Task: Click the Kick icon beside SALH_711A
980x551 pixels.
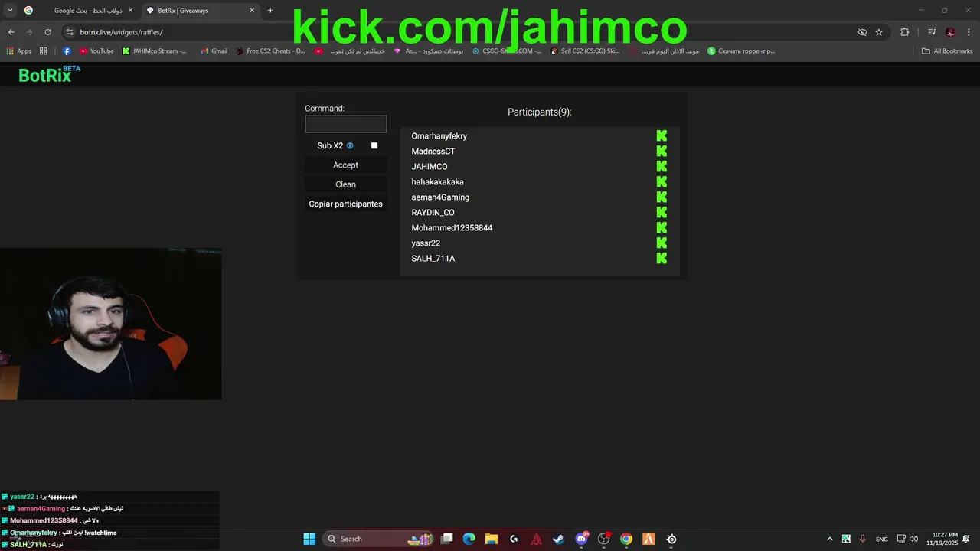Action: (x=661, y=258)
